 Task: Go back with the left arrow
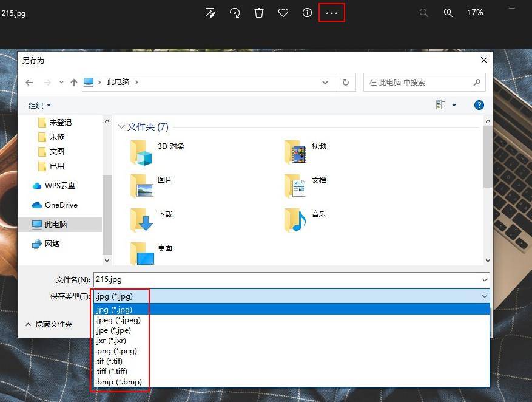pos(30,82)
